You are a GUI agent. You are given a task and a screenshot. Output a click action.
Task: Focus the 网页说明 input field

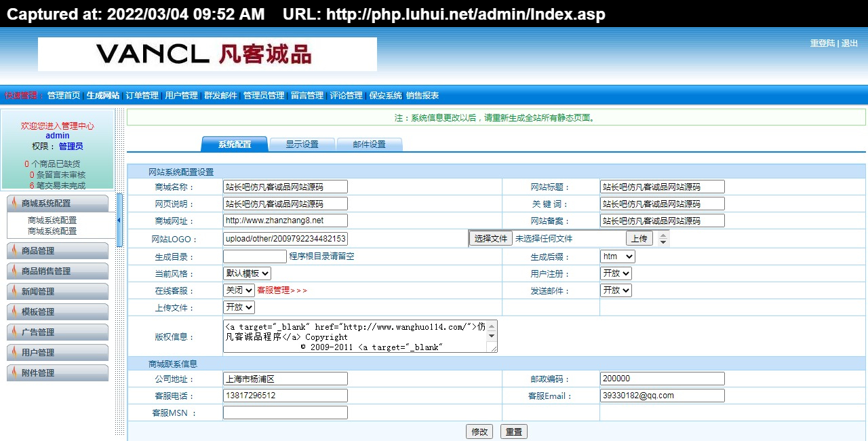pyautogui.click(x=285, y=204)
